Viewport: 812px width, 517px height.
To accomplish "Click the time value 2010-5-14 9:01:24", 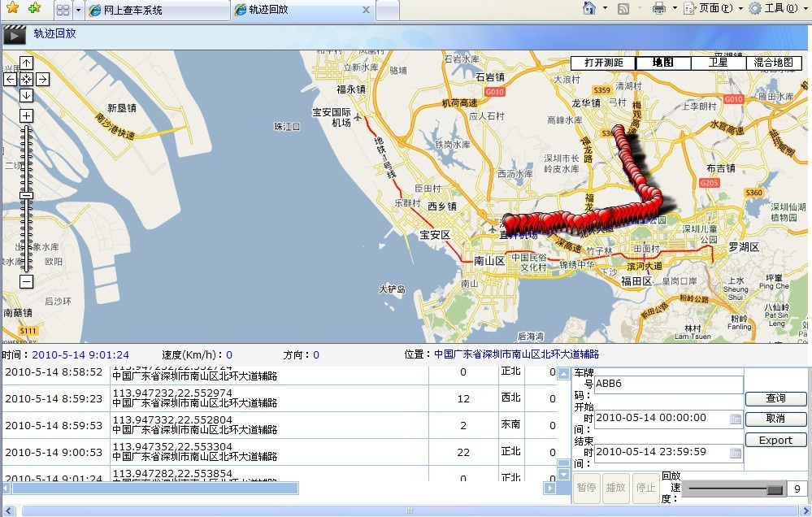I will pyautogui.click(x=80, y=355).
